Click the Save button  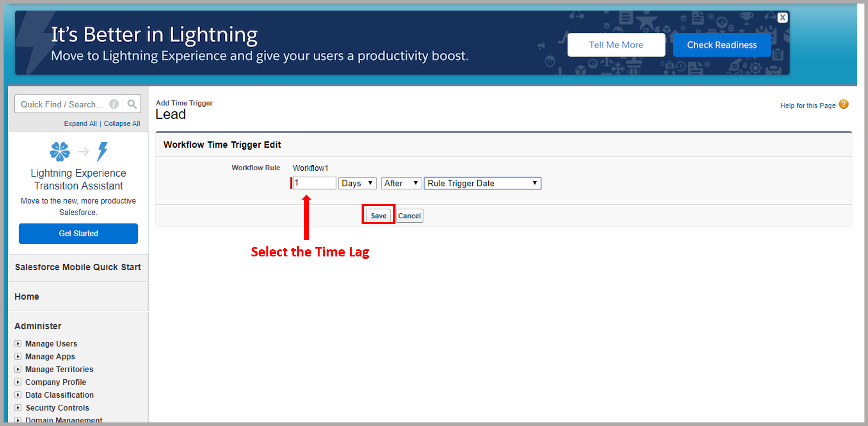tap(378, 216)
